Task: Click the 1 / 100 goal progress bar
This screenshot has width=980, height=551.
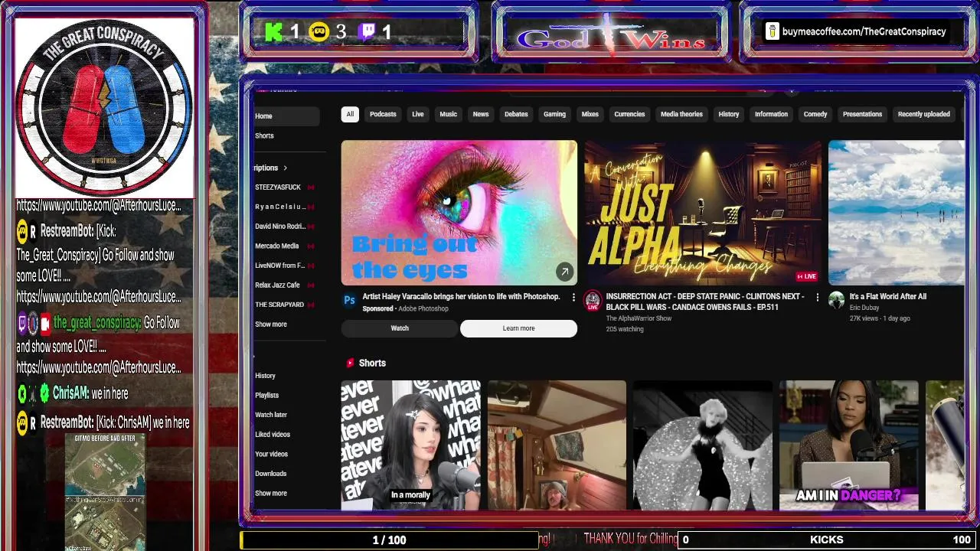Action: pos(389,540)
